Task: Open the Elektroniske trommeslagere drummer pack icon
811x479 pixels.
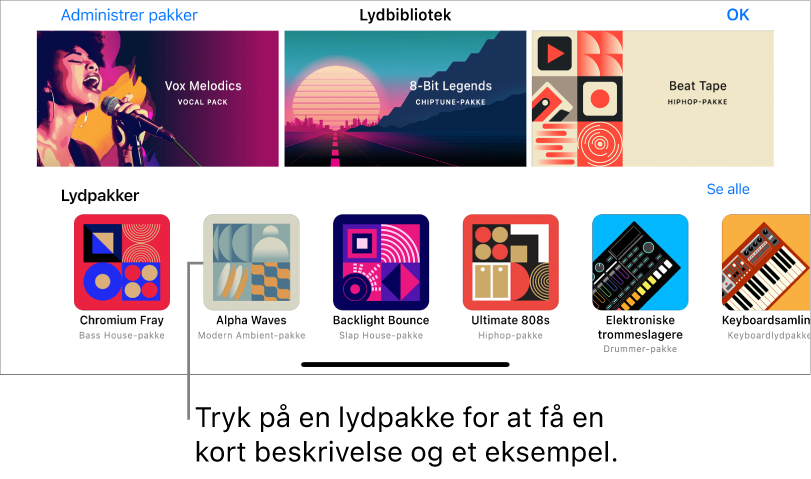Action: [x=640, y=262]
